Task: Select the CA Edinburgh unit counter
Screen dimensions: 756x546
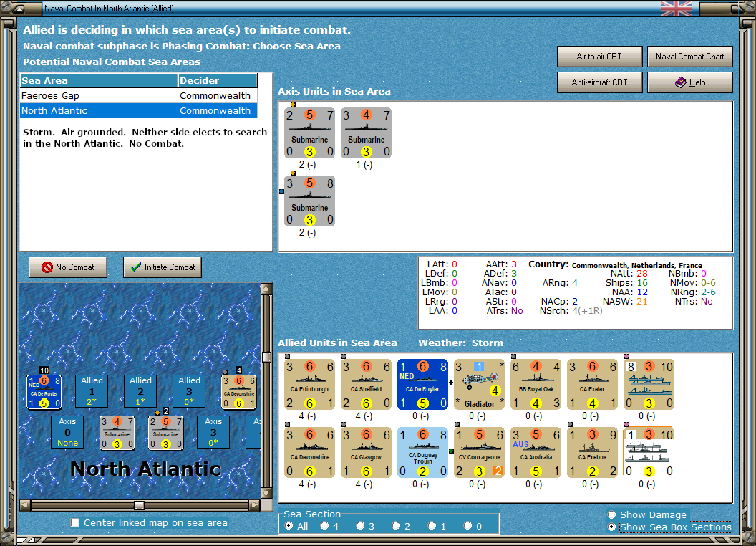Action: tap(309, 384)
